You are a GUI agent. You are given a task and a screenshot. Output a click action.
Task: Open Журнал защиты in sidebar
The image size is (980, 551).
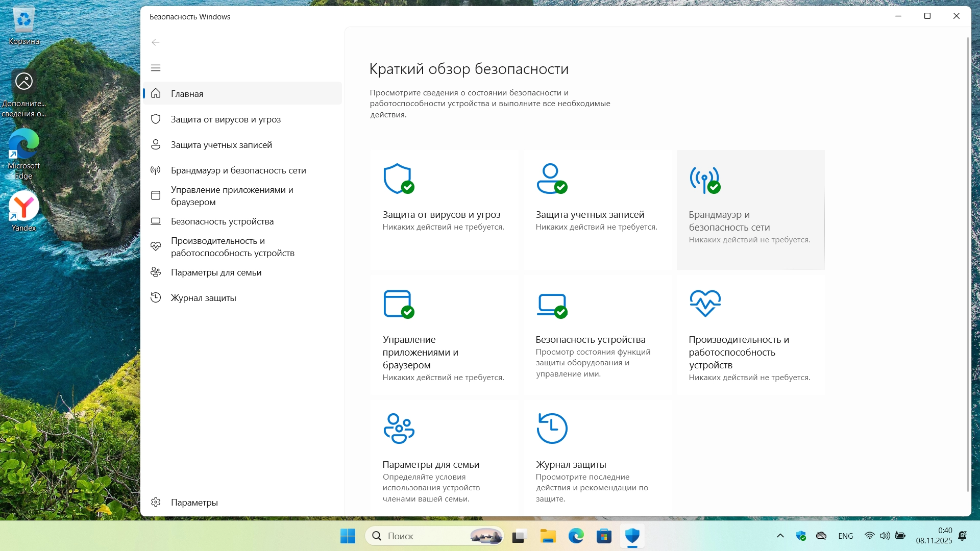point(203,298)
